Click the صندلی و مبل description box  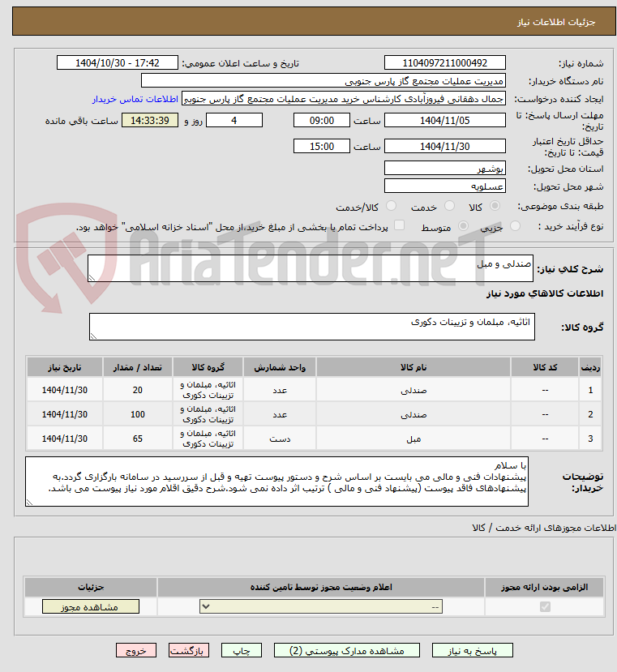tap(311, 268)
